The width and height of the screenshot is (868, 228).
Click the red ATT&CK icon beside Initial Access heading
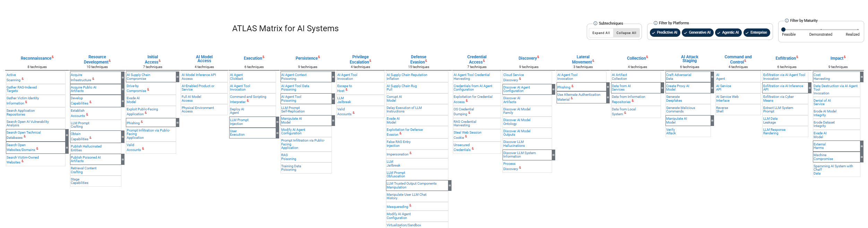click(x=160, y=61)
